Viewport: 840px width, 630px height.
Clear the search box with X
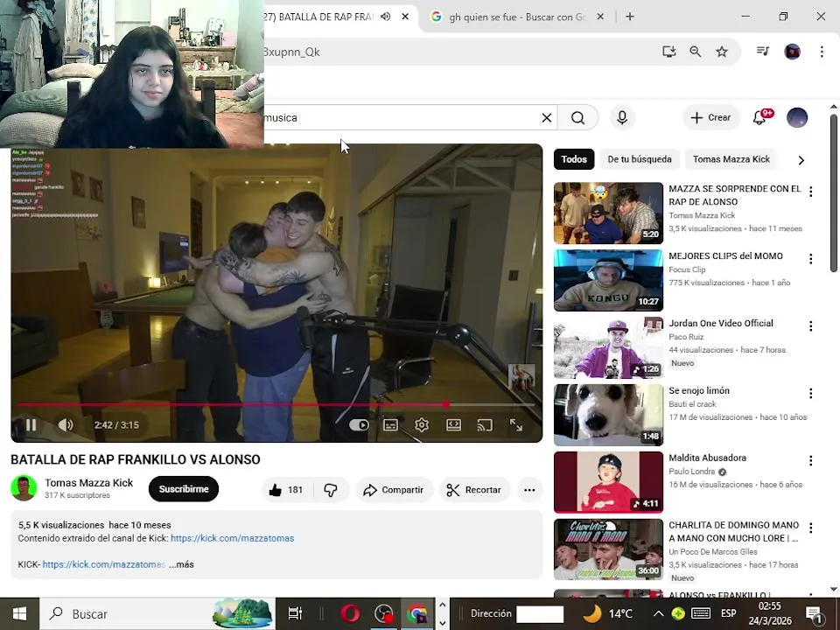(x=546, y=118)
